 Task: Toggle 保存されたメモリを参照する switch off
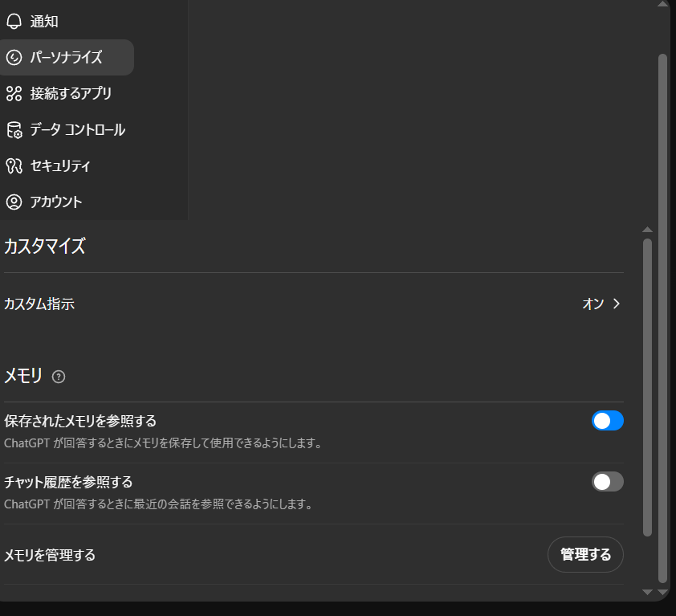click(x=608, y=421)
